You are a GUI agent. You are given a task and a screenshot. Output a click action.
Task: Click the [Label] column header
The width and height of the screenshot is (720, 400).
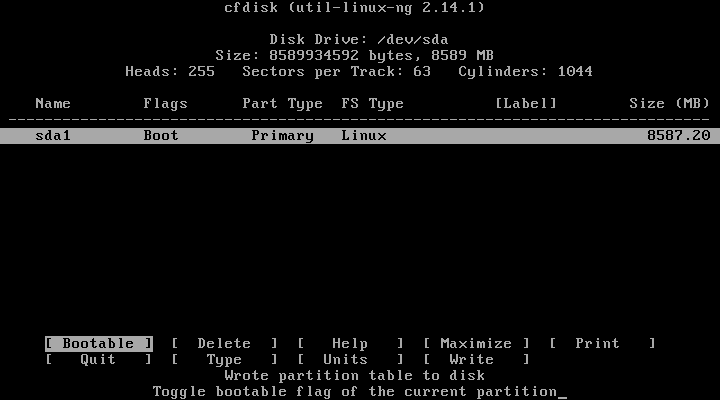click(x=526, y=104)
